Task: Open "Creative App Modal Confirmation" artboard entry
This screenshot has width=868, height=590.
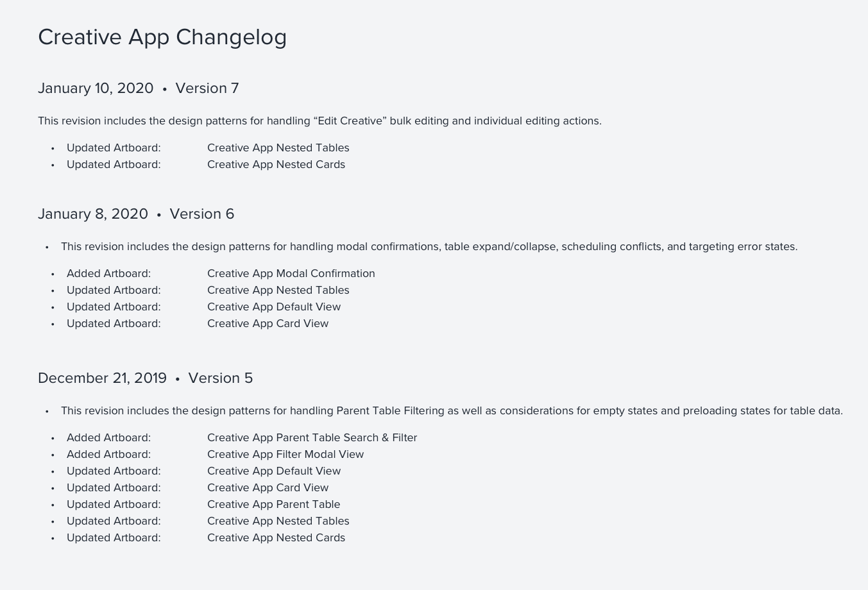Action: pos(291,274)
